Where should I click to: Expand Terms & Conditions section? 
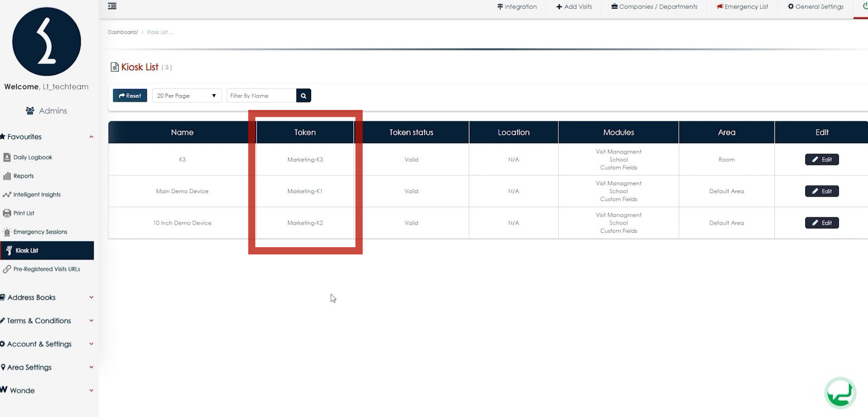[x=47, y=320]
